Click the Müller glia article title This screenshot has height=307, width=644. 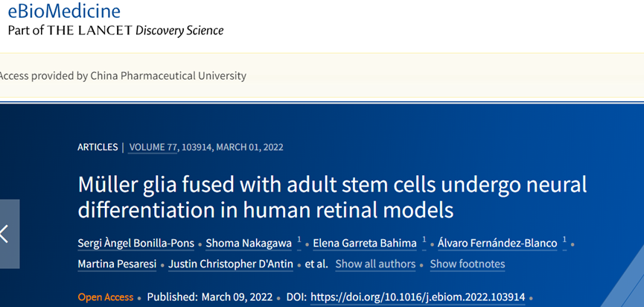[x=333, y=197]
